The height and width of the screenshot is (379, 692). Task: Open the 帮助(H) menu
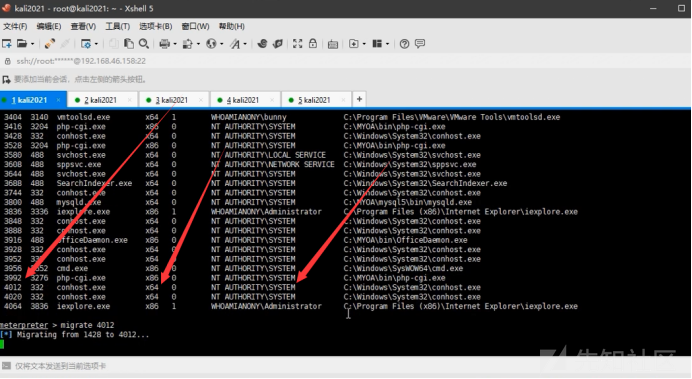point(232,26)
